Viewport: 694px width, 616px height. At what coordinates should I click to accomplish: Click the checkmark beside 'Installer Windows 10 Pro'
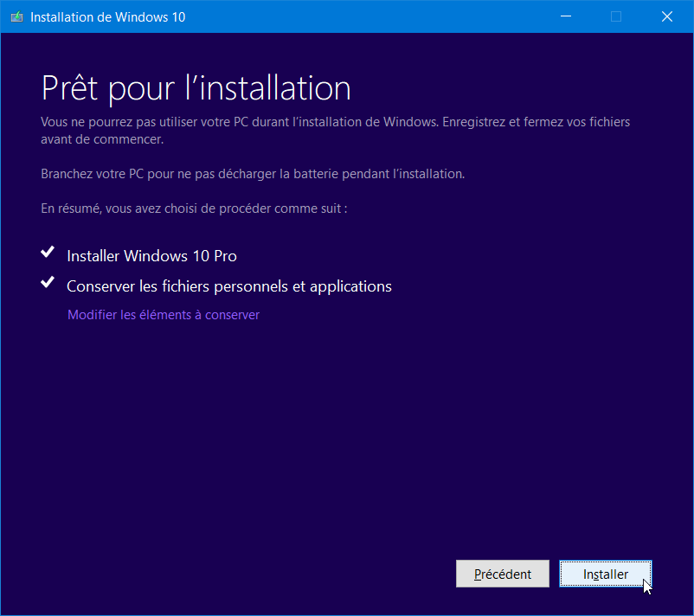point(48,252)
